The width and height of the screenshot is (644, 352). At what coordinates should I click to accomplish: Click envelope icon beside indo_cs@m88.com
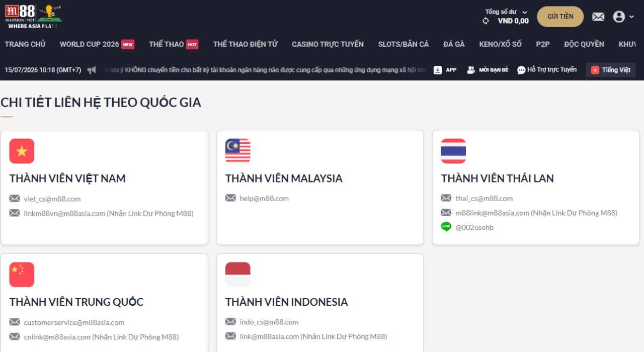click(230, 321)
